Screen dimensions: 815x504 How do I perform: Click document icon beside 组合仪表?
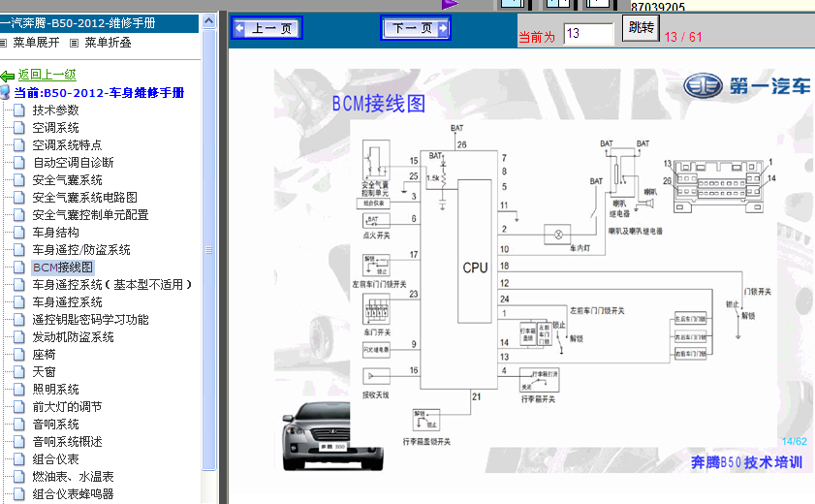click(18, 459)
